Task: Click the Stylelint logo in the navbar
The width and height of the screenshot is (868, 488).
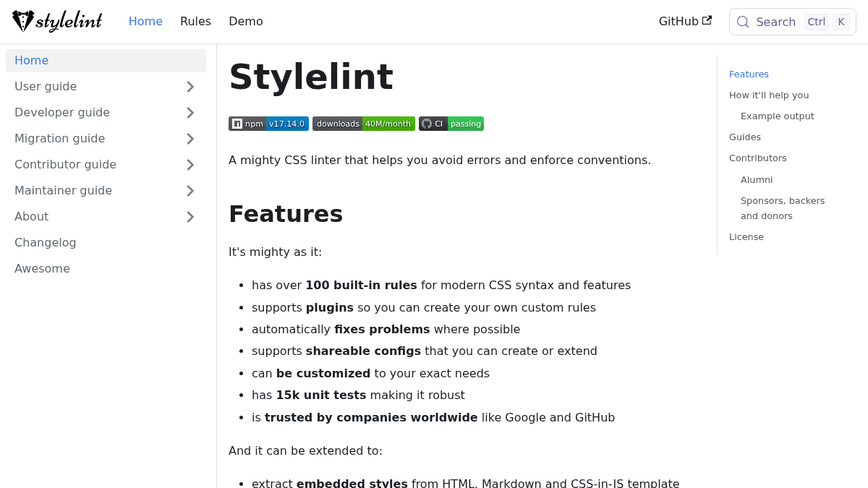Action: click(57, 21)
